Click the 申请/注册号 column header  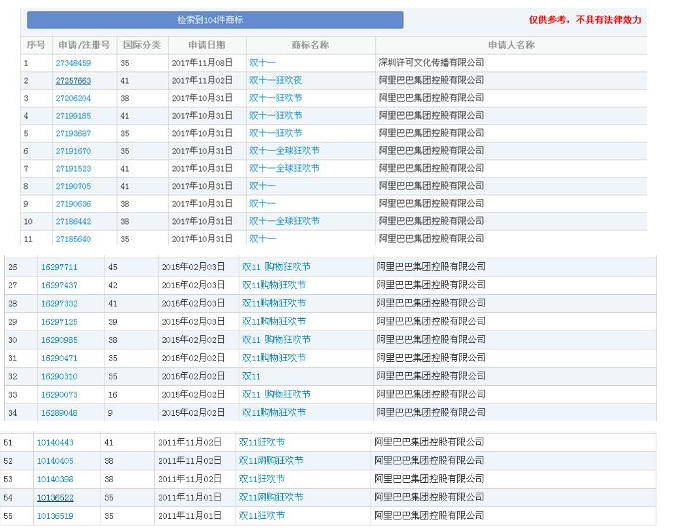pos(84,45)
